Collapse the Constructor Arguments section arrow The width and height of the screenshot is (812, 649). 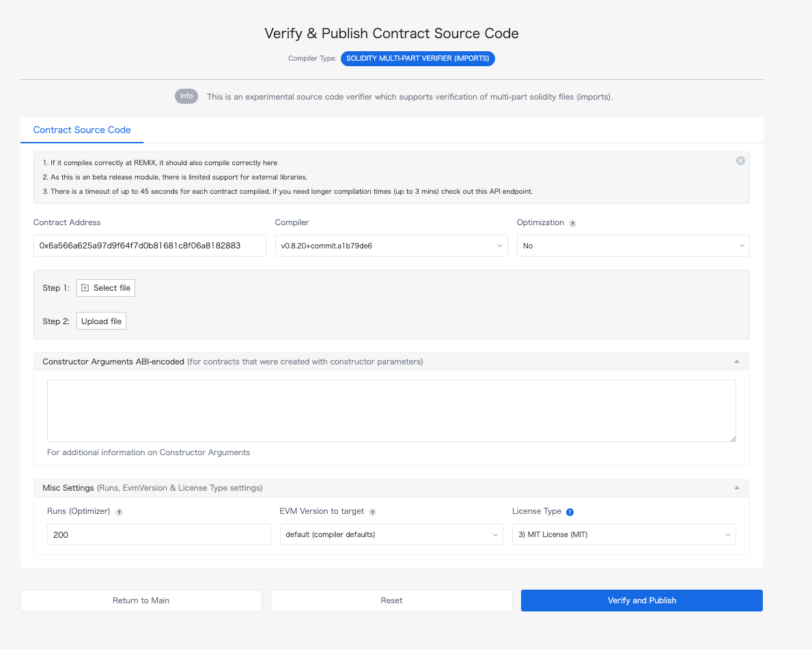coord(736,362)
